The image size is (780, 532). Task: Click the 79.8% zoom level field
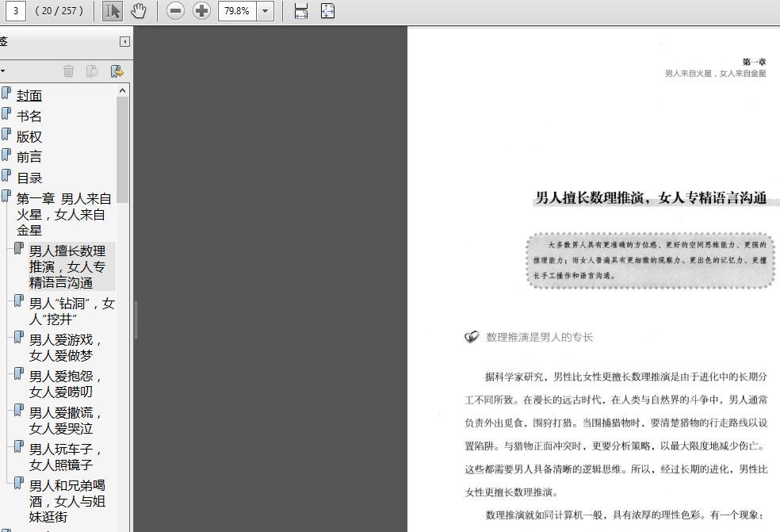tap(236, 11)
